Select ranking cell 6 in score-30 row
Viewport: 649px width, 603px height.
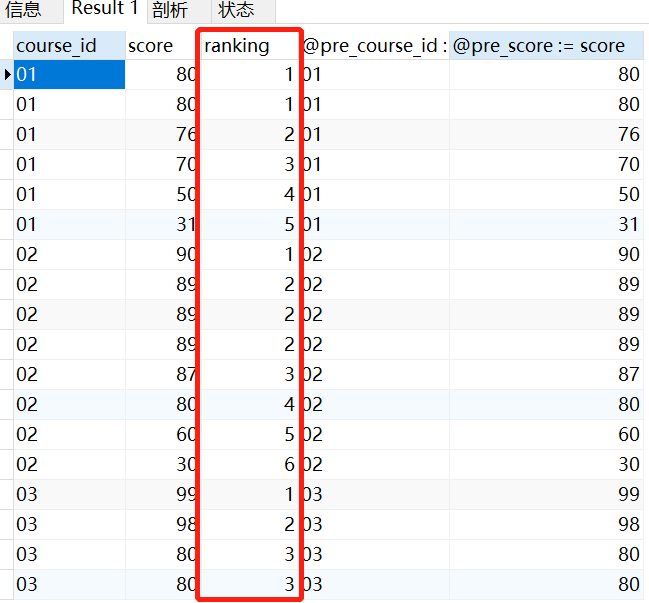(x=250, y=464)
